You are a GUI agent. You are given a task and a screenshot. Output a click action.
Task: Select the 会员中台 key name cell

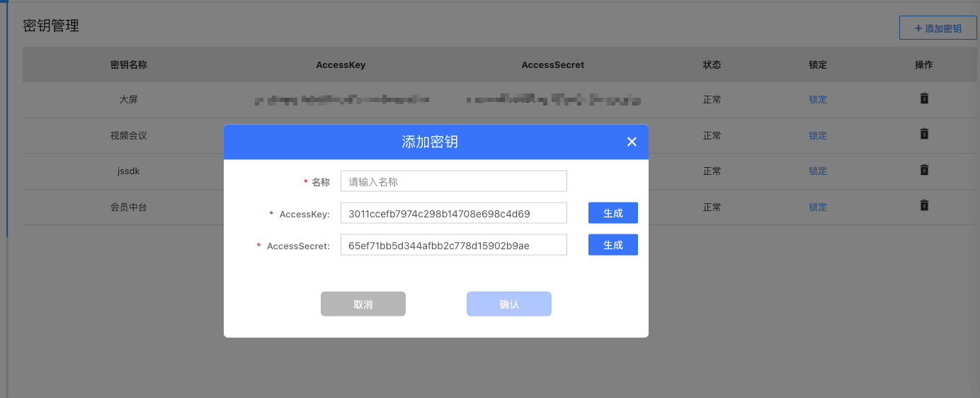(128, 207)
